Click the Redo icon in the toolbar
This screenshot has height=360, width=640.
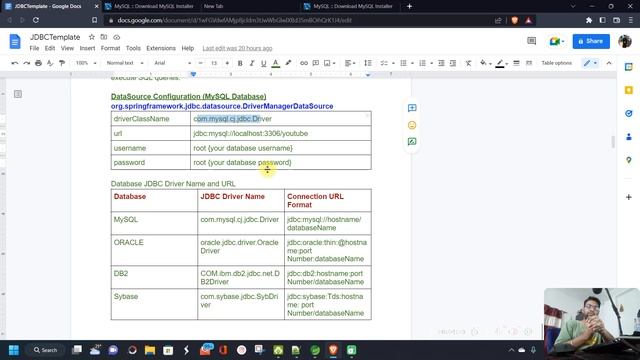(x=27, y=63)
